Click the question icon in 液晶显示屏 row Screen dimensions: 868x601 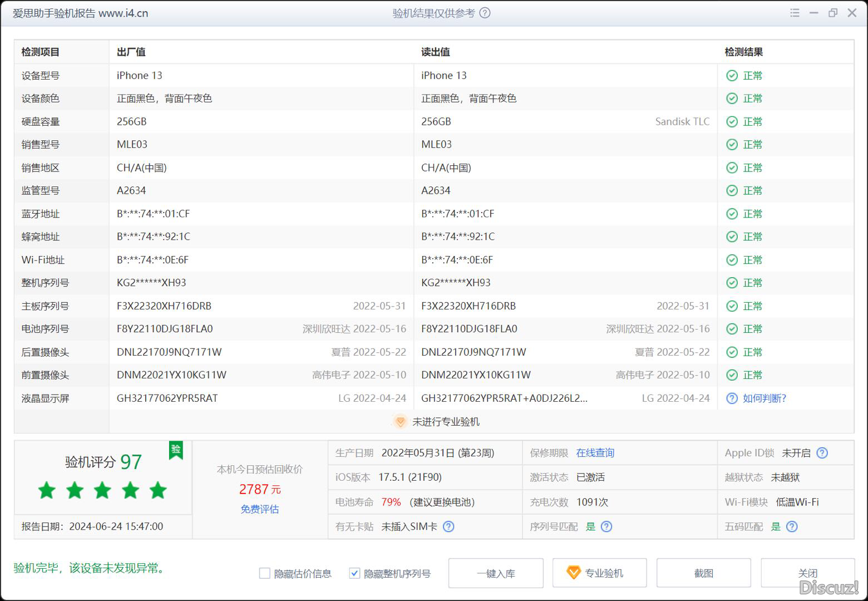pos(732,398)
